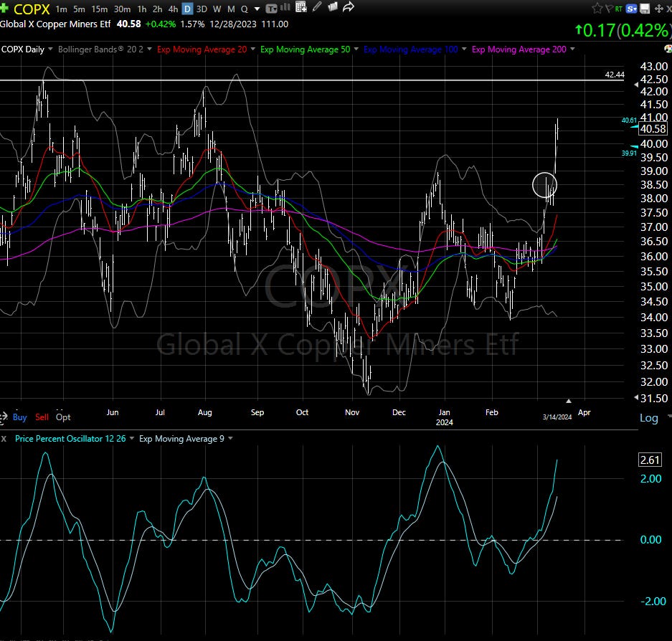Select the Q quarterly timeframe
Screen dimensions: 672x641
coord(245,9)
